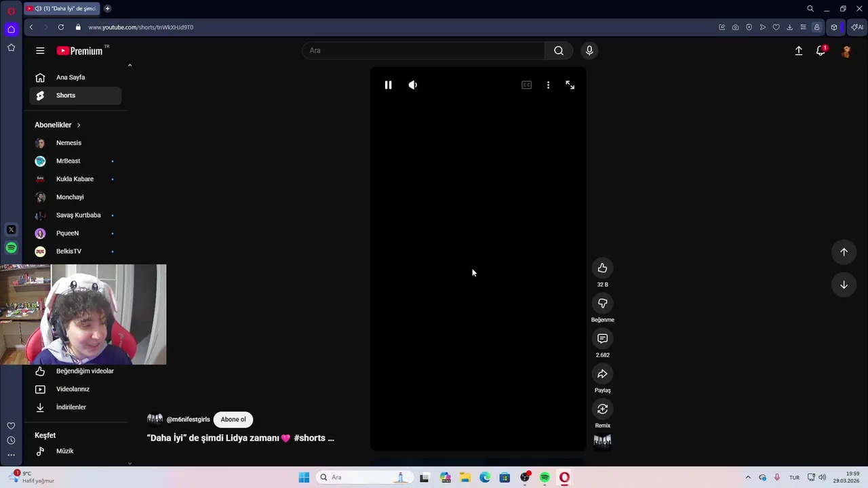The height and width of the screenshot is (488, 868).
Task: Open the Windows Start menu
Action: [304, 477]
